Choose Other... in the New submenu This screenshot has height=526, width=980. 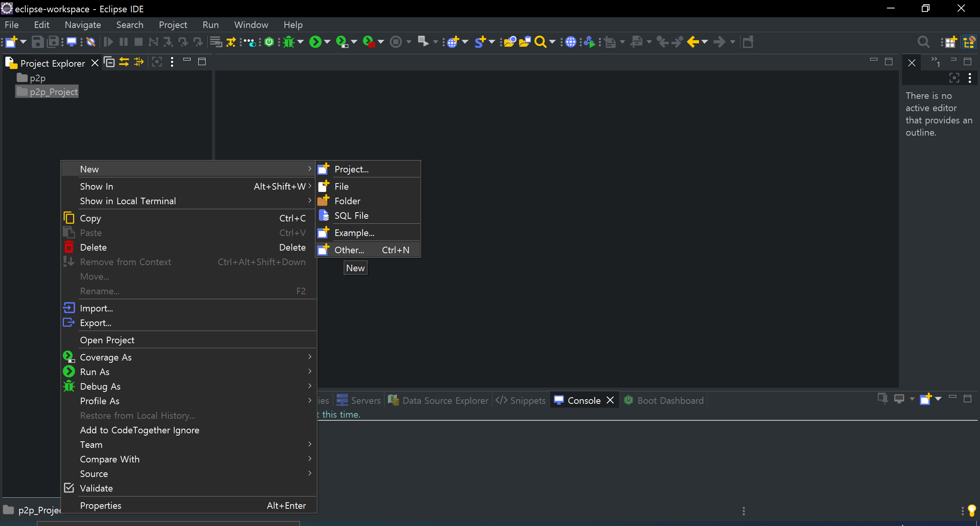(349, 250)
